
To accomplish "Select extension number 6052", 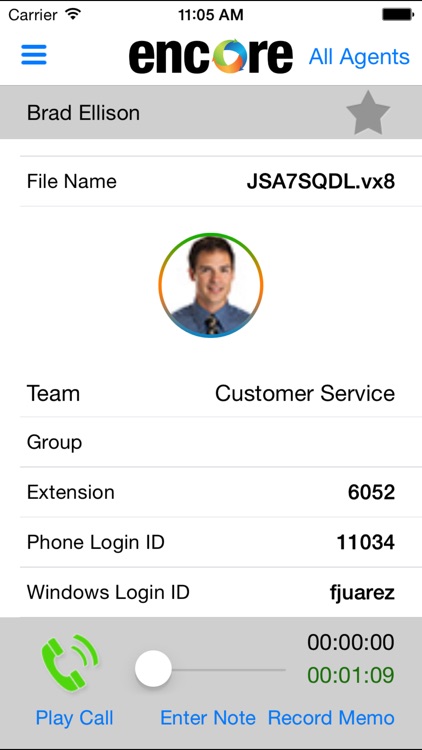I will tap(371, 493).
